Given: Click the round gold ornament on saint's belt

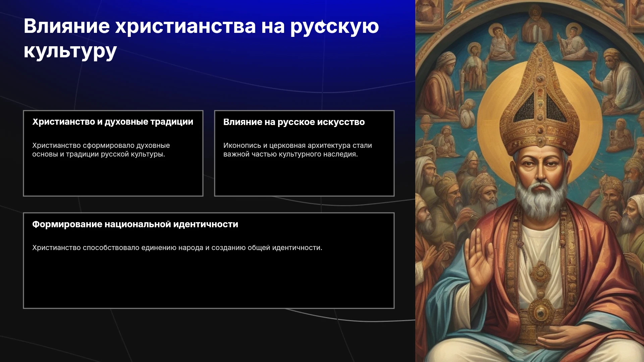Looking at the screenshot, I should (540, 312).
